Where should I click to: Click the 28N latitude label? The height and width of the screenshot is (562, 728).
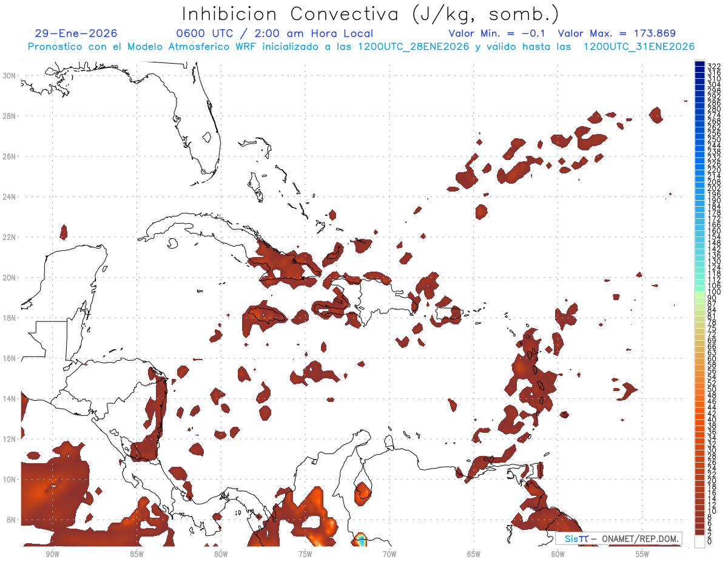(10, 116)
